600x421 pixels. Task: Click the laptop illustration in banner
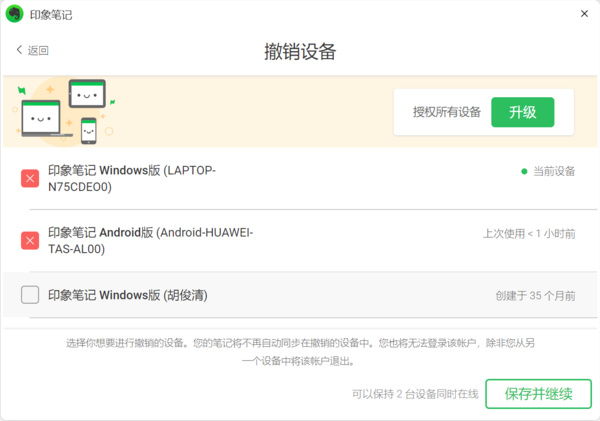click(43, 119)
